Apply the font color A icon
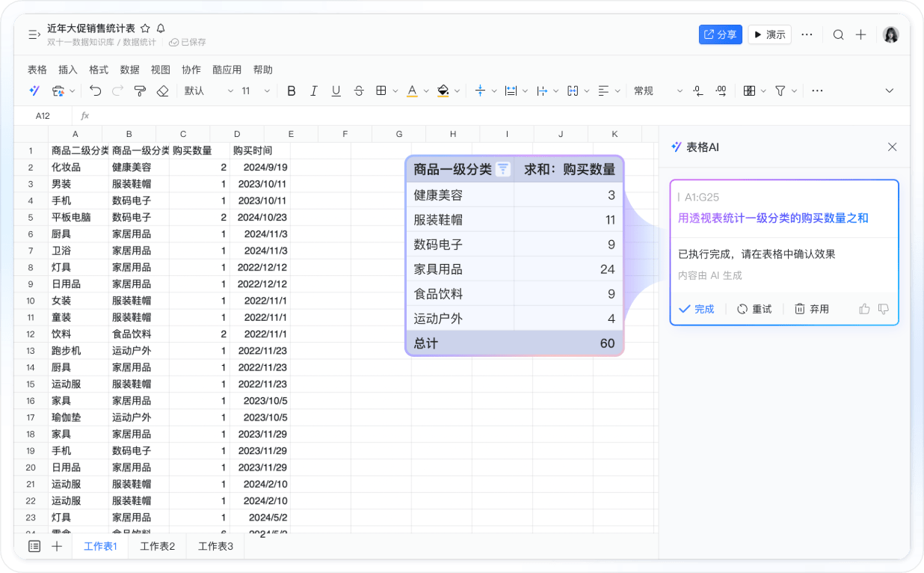This screenshot has height=573, width=924. click(412, 91)
